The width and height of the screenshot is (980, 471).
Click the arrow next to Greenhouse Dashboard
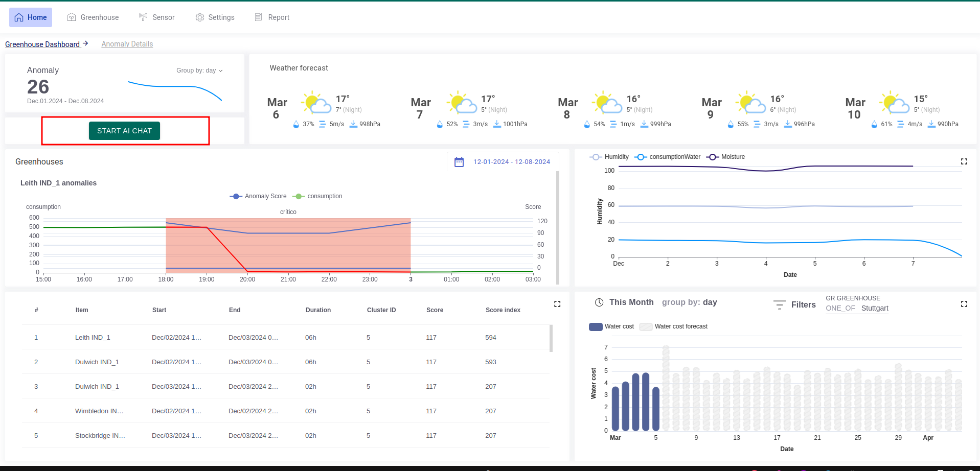click(85, 43)
